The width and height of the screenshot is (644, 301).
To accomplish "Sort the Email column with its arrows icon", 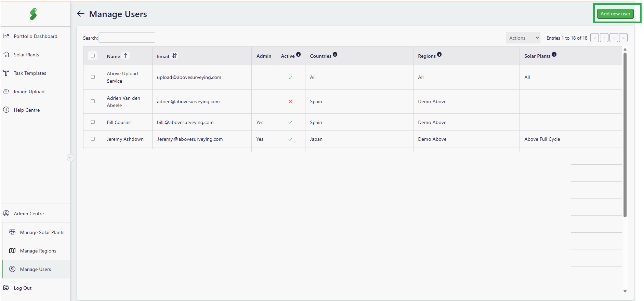I will pyautogui.click(x=174, y=56).
